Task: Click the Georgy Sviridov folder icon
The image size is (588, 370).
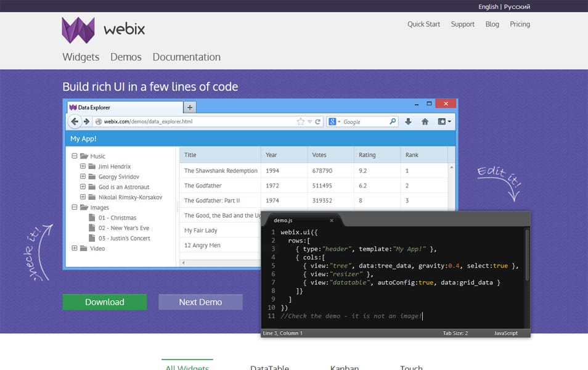Action: click(x=92, y=176)
